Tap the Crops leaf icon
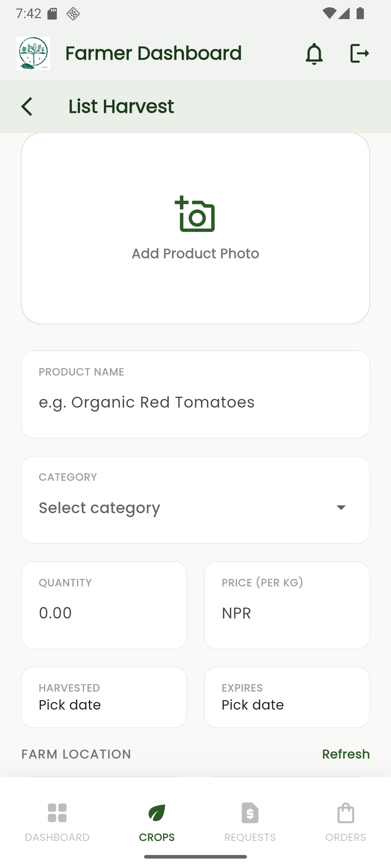The image size is (391, 868). tap(157, 813)
